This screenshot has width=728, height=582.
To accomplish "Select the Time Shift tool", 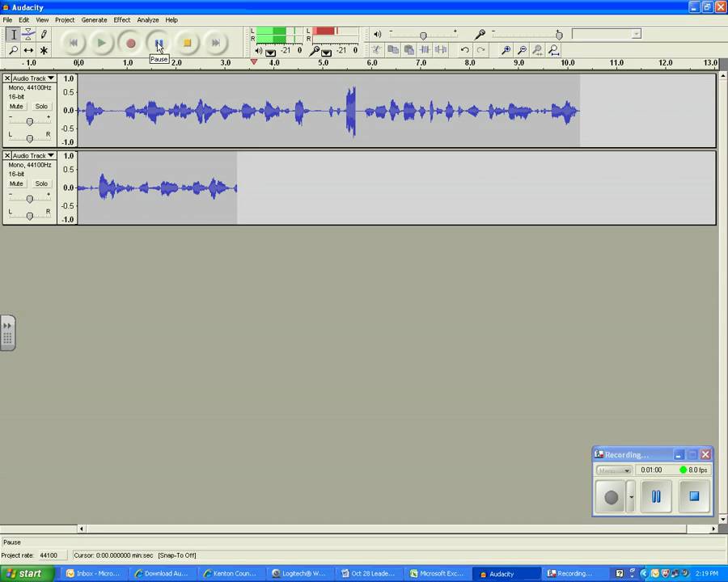I will click(28, 49).
